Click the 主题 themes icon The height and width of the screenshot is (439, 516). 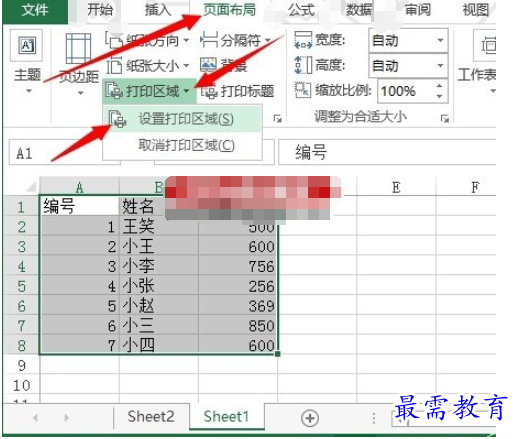click(26, 45)
